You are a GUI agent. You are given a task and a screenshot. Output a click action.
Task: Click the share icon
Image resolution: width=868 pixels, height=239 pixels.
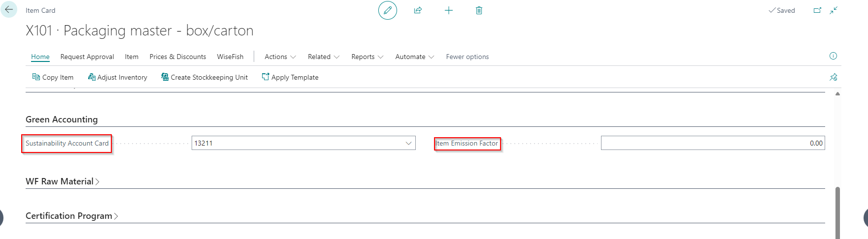(418, 10)
